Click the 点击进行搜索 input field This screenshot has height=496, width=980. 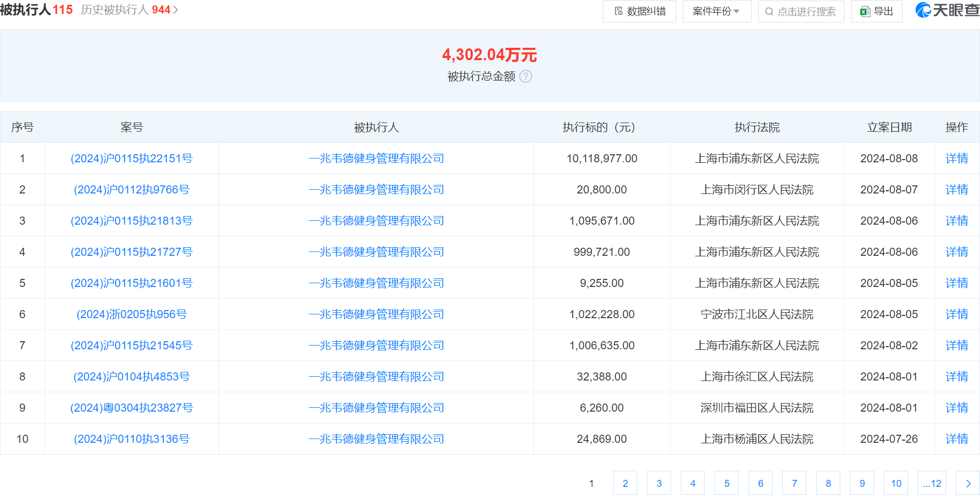801,11
